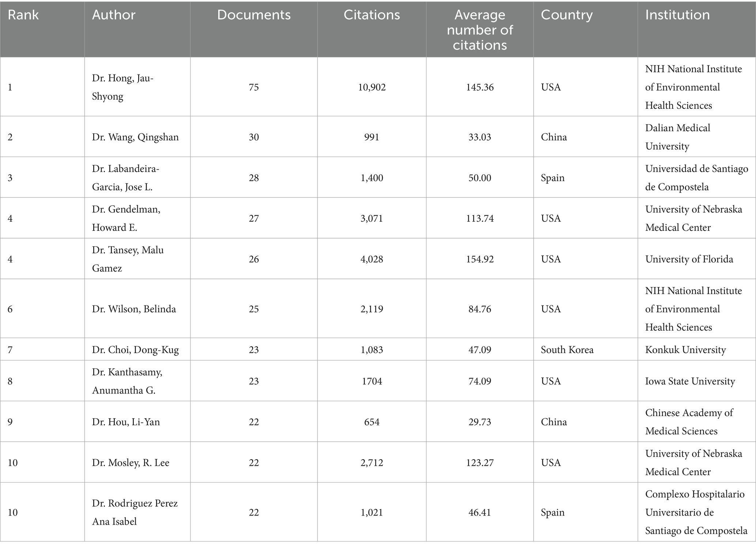
Task: Click Iowa State University cell
Action: pyautogui.click(x=690, y=381)
